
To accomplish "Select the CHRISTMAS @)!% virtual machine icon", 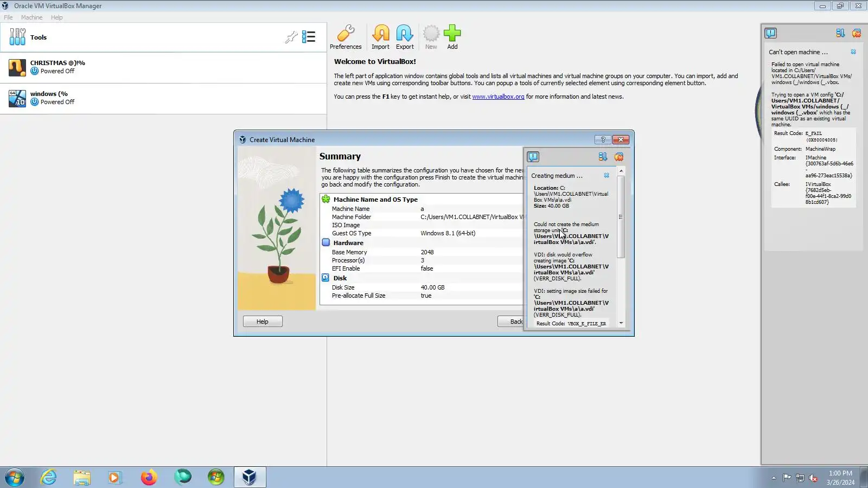I will [17, 68].
